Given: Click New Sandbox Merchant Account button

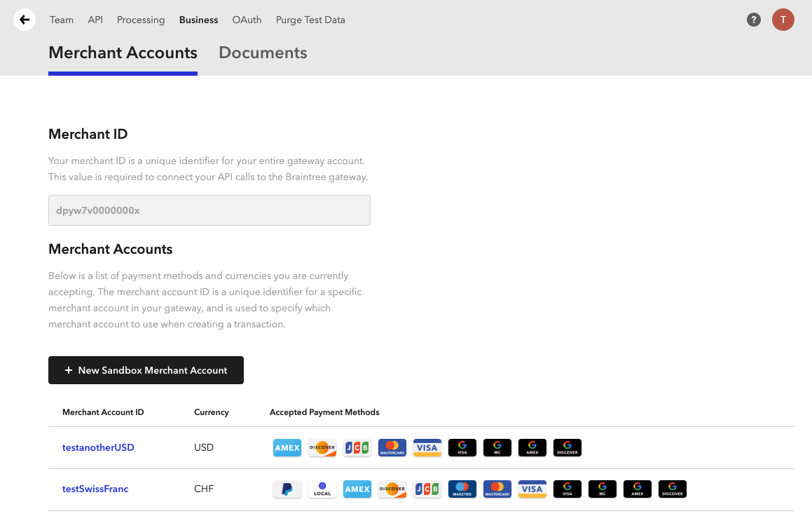Looking at the screenshot, I should click(x=146, y=369).
